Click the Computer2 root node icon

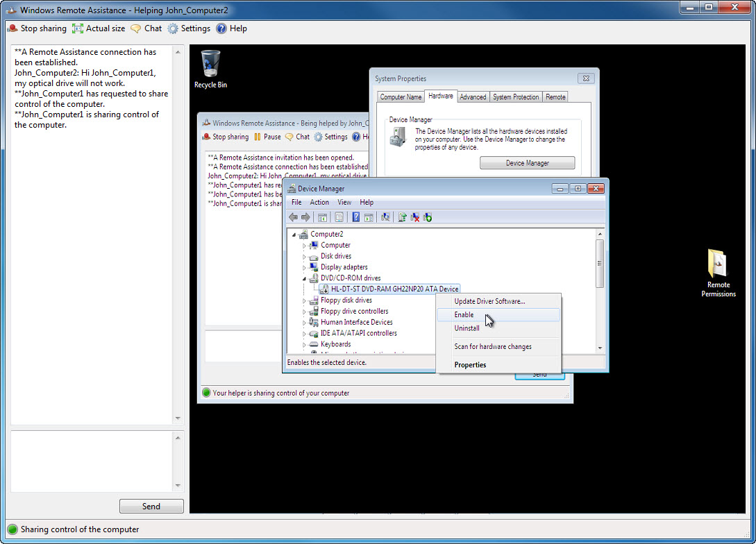303,234
